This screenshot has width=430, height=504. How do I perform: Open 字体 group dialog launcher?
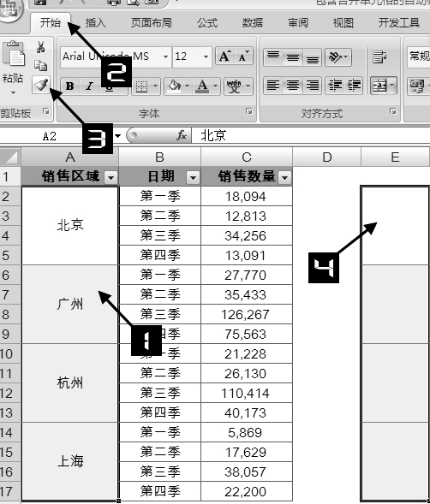click(x=249, y=111)
